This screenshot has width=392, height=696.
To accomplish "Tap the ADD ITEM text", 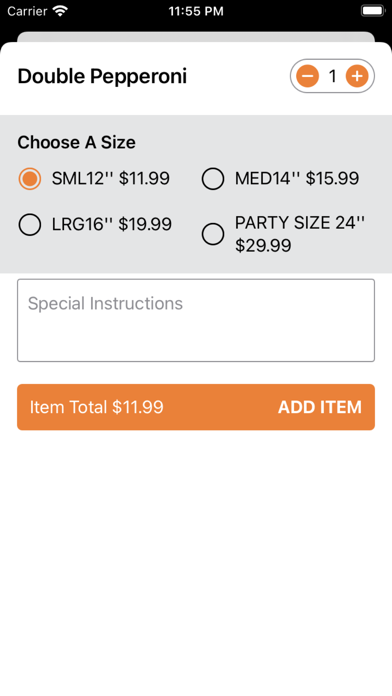I will point(320,407).
